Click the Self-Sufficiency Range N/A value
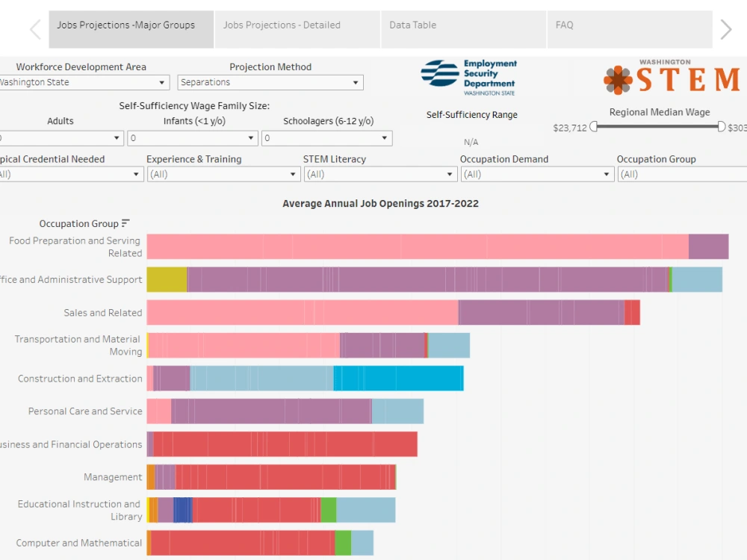747x560 pixels. pos(471,142)
